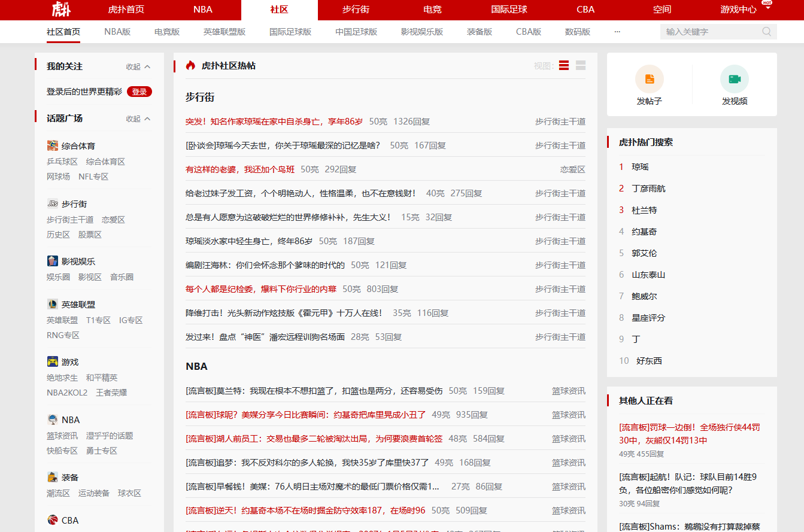The height and width of the screenshot is (532, 804).
Task: Open the 乒乓球区 sidebar link
Action: click(62, 162)
